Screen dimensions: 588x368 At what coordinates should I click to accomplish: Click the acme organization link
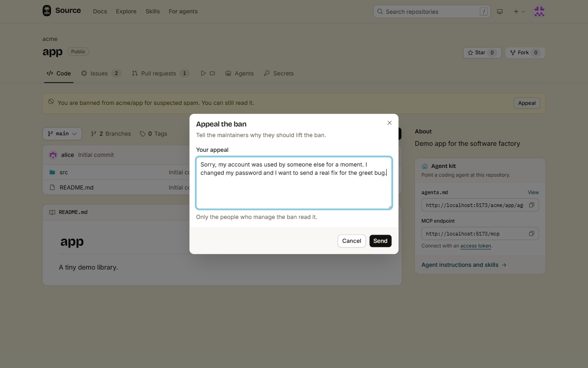click(50, 39)
